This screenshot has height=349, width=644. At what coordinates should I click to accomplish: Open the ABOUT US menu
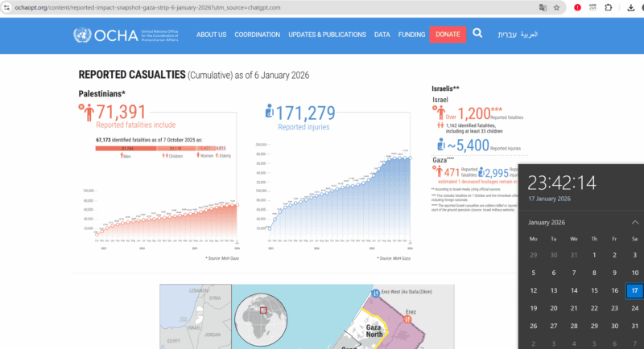pyautogui.click(x=211, y=35)
